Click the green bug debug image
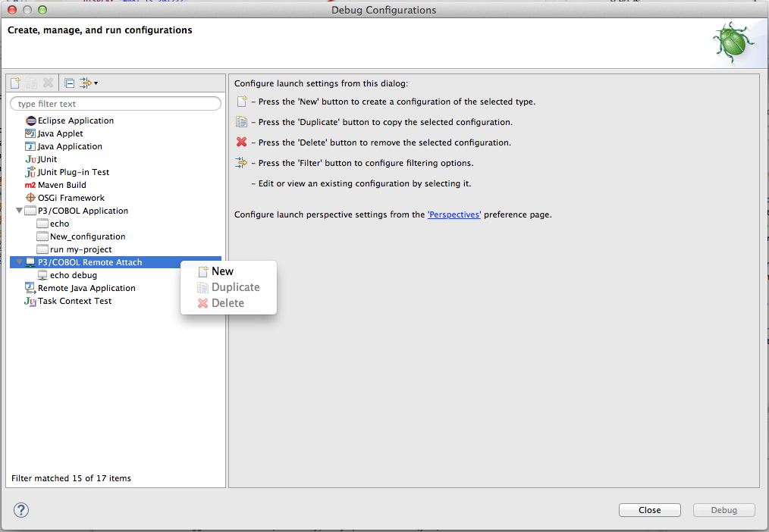 [x=733, y=43]
